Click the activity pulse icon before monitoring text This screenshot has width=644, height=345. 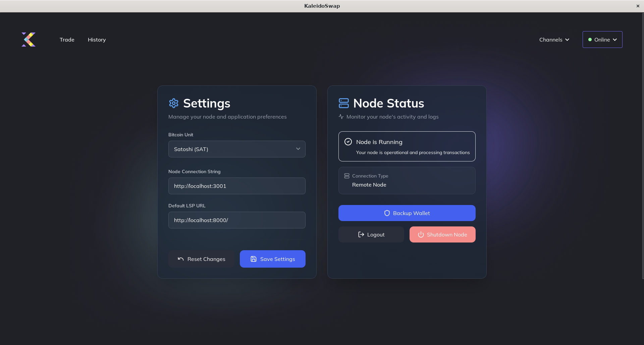coord(341,117)
